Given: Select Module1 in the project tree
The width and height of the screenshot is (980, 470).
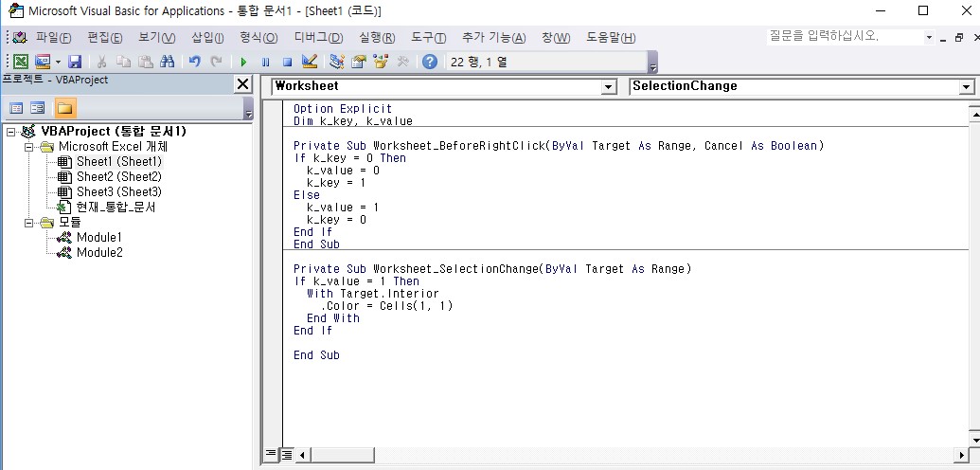Looking at the screenshot, I should coord(98,237).
